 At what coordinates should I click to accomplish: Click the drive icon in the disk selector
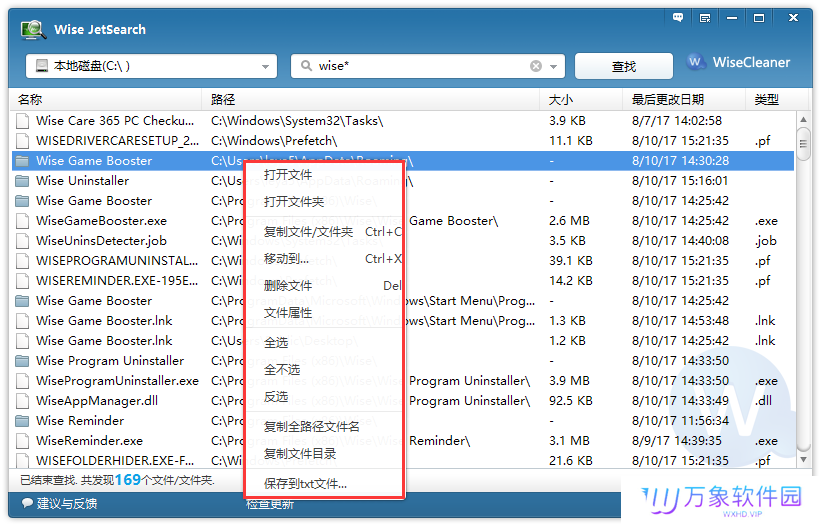coord(41,66)
